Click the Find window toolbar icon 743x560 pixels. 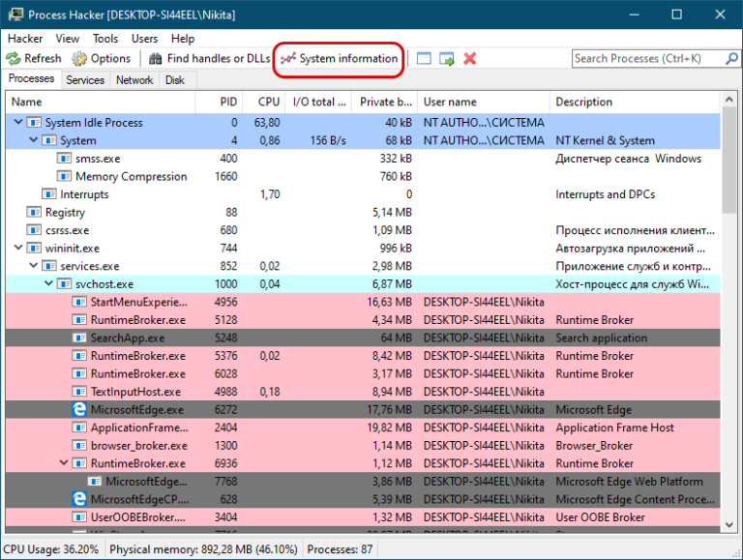coord(424,59)
